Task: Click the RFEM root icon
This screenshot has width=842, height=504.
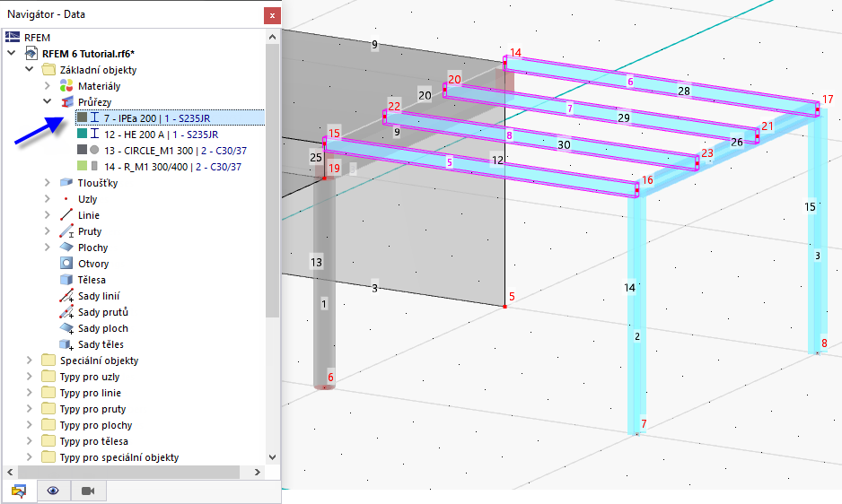Action: pos(13,37)
